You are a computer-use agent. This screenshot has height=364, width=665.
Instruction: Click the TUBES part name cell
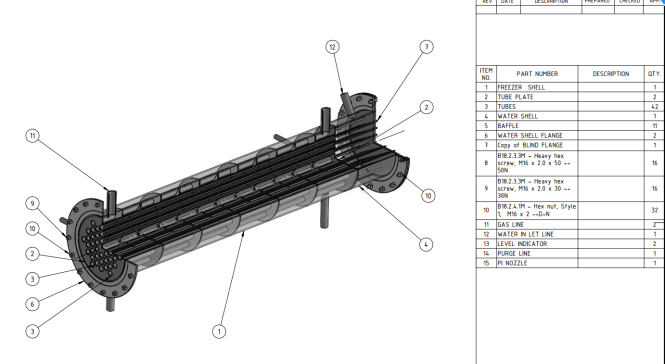[537, 106]
